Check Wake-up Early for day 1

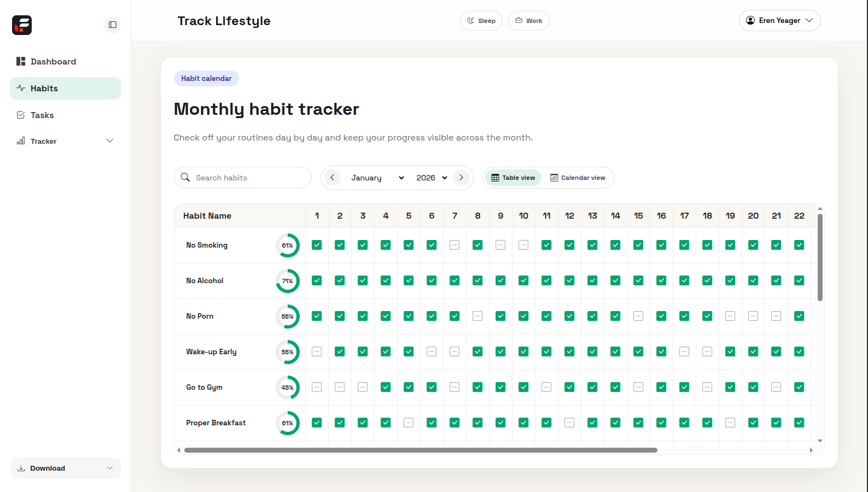pyautogui.click(x=317, y=352)
